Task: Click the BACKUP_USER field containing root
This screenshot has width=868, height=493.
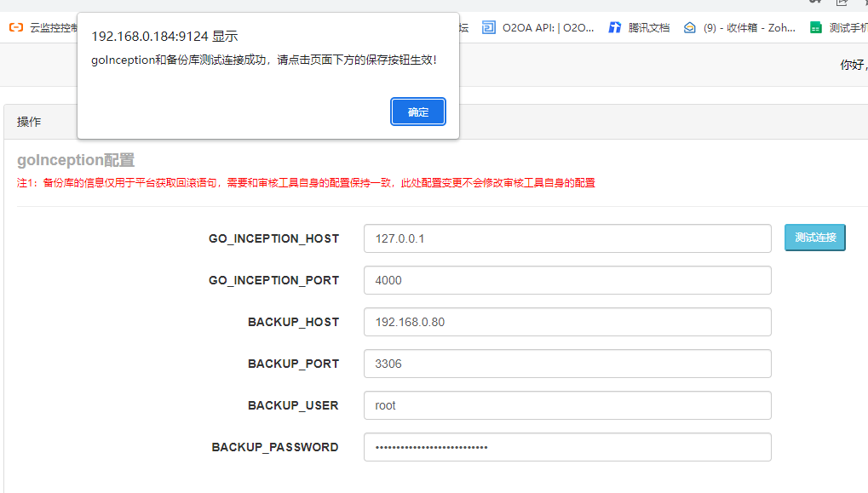Action: coord(567,405)
